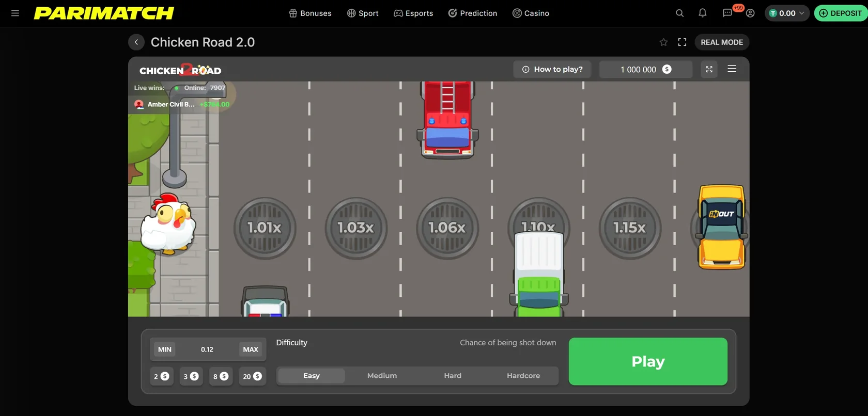868x416 pixels.
Task: Select the 8 dollar quick bet
Action: pos(221,376)
